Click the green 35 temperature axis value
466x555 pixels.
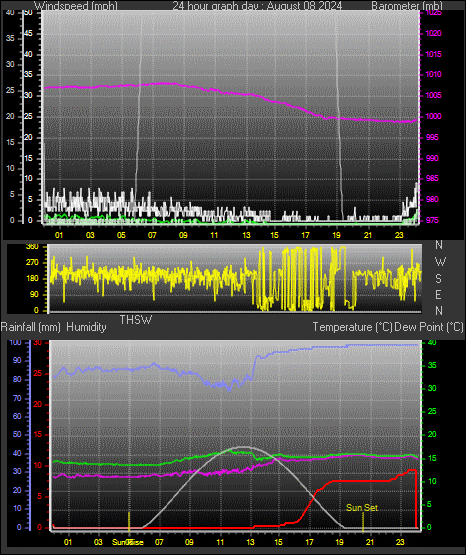pyautogui.click(x=432, y=365)
